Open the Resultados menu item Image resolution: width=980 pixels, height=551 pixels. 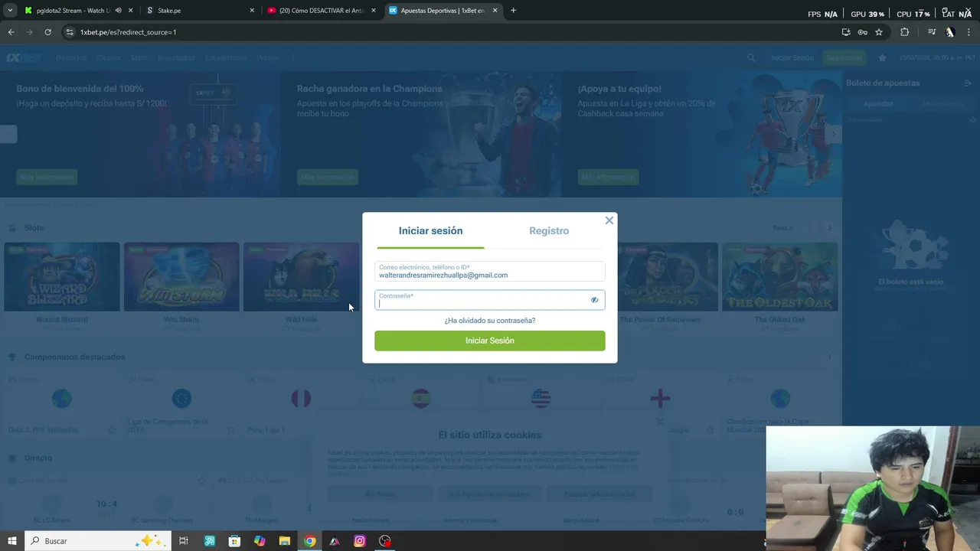176,58
